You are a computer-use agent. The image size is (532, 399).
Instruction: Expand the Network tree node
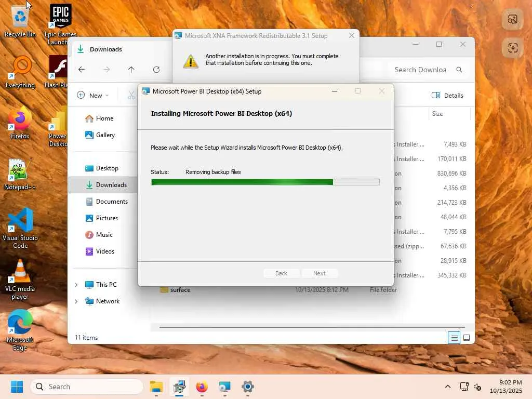pyautogui.click(x=76, y=301)
